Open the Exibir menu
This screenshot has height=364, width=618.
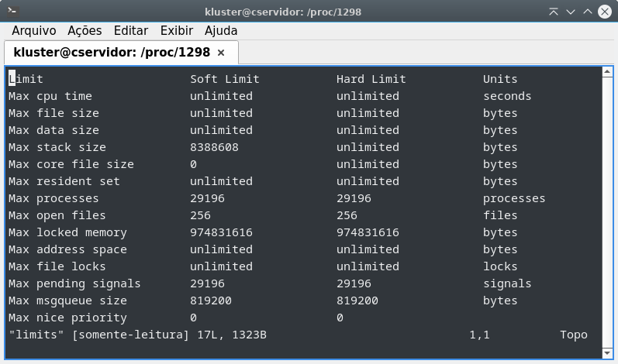(x=176, y=31)
